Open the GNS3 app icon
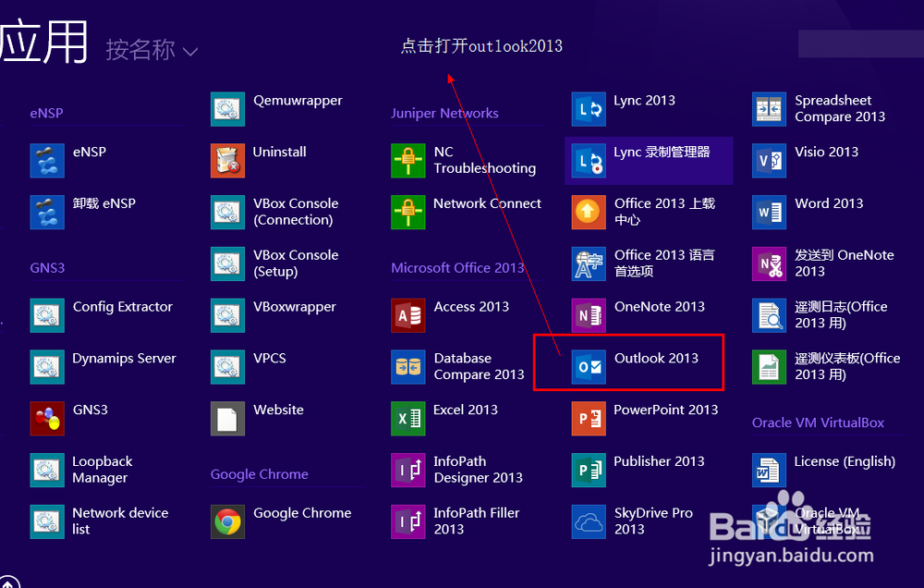The width and height of the screenshot is (924, 588). tap(47, 419)
